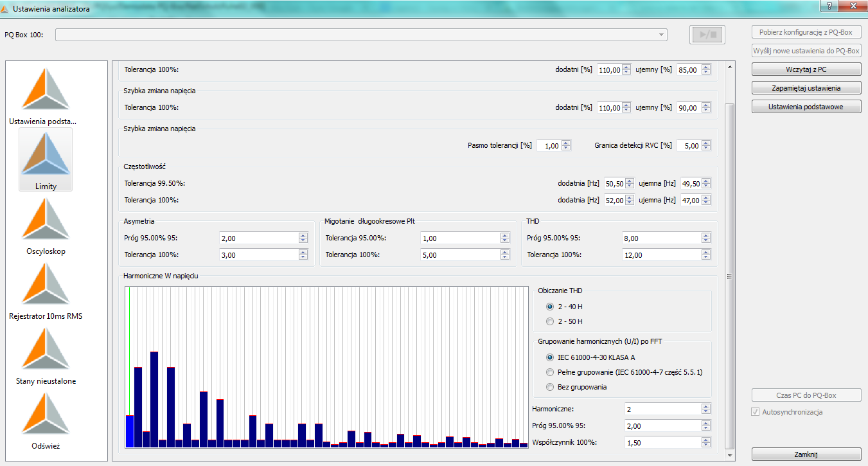Image resolution: width=868 pixels, height=466 pixels.
Task: Select the Limity sidebar icon
Action: pyautogui.click(x=46, y=159)
